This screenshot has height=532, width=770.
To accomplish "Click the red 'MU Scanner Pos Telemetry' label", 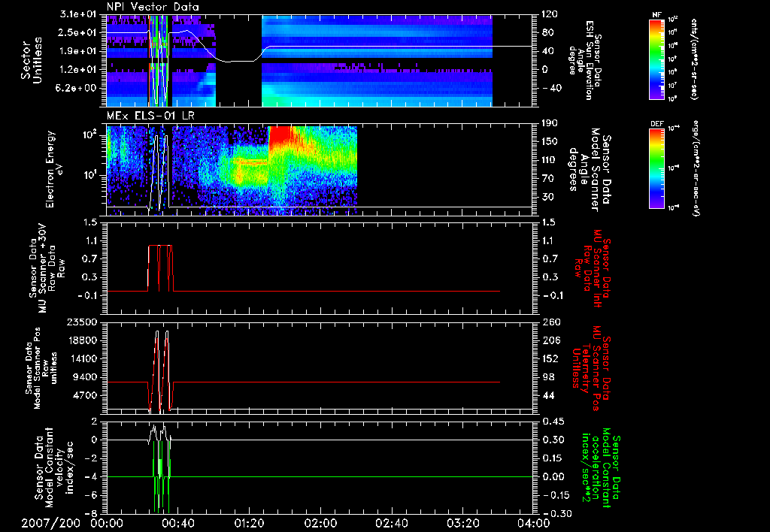I will (591, 368).
